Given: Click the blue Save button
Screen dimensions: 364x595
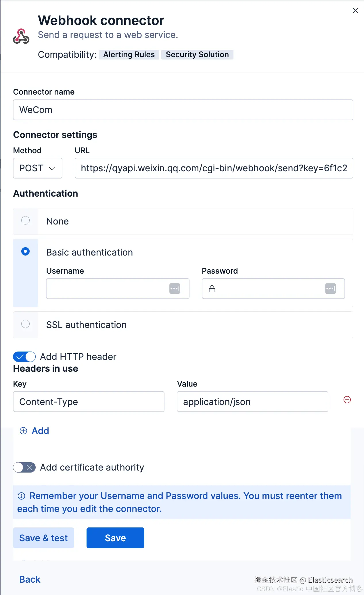Looking at the screenshot, I should 115,538.
